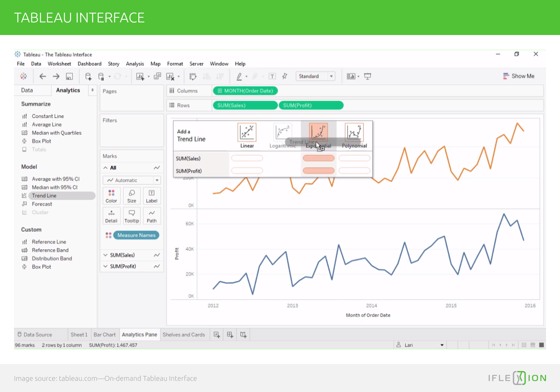Click the New Worksheet tab icon
This screenshot has height=392, width=560.
[x=217, y=335]
